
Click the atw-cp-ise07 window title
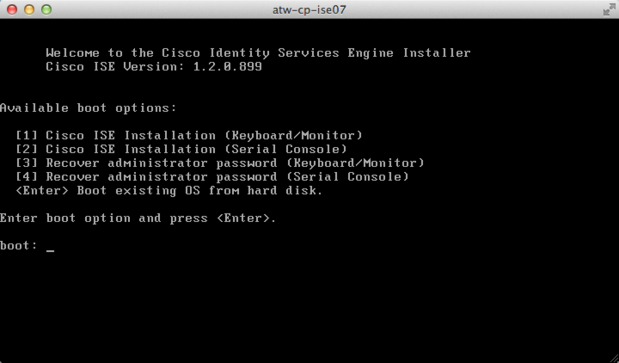pyautogui.click(x=309, y=9)
